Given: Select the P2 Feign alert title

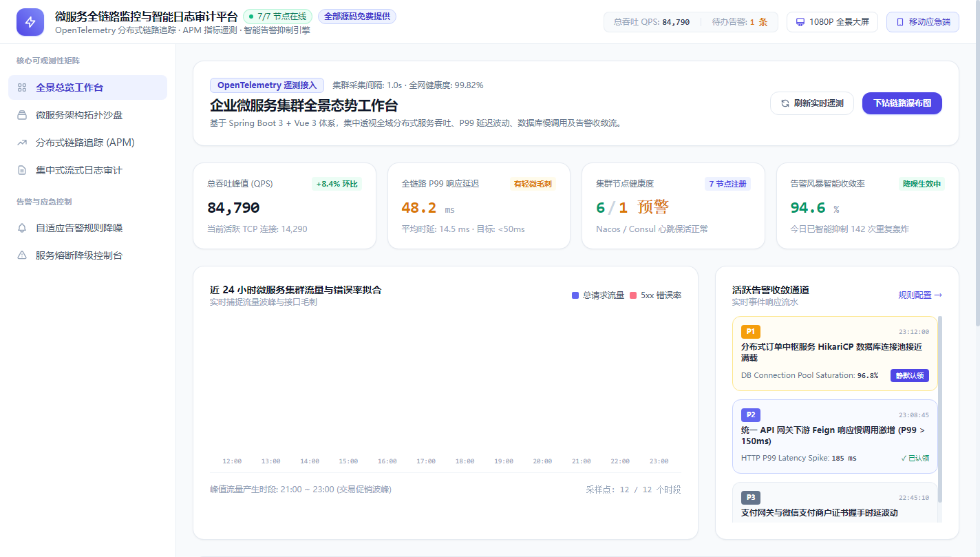Looking at the screenshot, I should (x=833, y=435).
